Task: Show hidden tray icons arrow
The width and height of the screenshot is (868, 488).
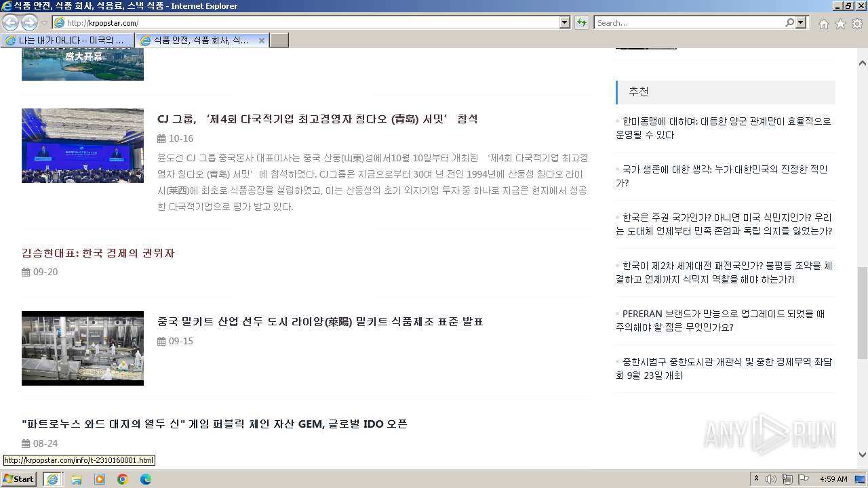Action: pyautogui.click(x=756, y=479)
